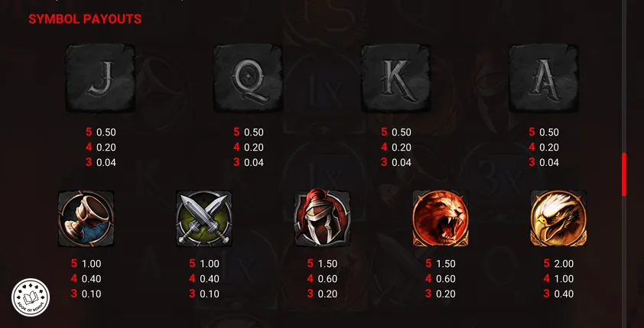Click the A symbol's 3-symbol 0.04 payout
This screenshot has height=328, width=644.
tap(549, 163)
